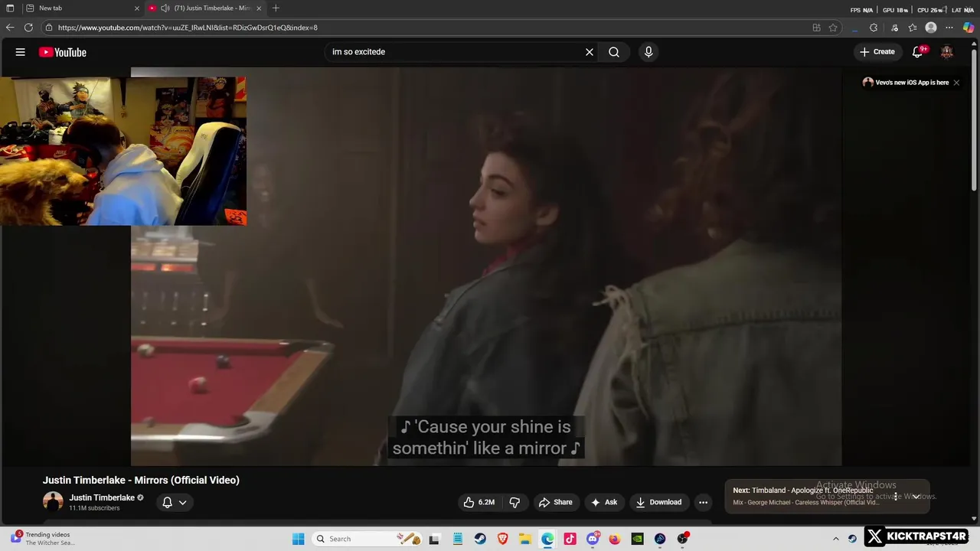Image resolution: width=980 pixels, height=551 pixels.
Task: Open the split screen/apps icon in address bar
Action: (816, 28)
